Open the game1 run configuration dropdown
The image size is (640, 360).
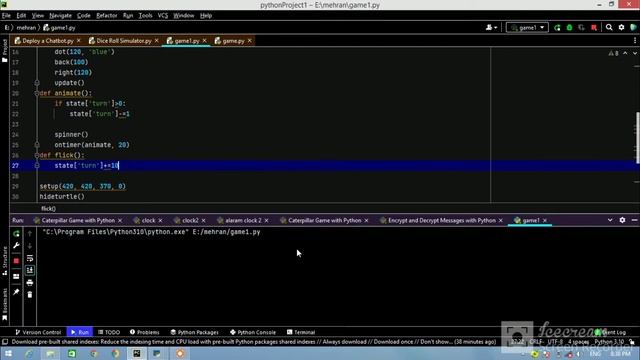[527, 27]
